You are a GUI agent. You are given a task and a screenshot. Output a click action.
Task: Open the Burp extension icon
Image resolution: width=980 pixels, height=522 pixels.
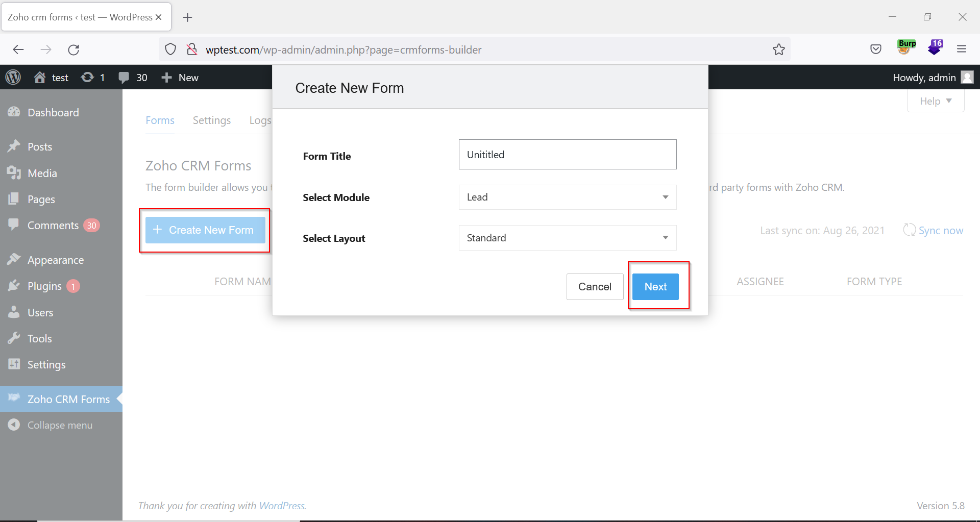click(x=906, y=47)
